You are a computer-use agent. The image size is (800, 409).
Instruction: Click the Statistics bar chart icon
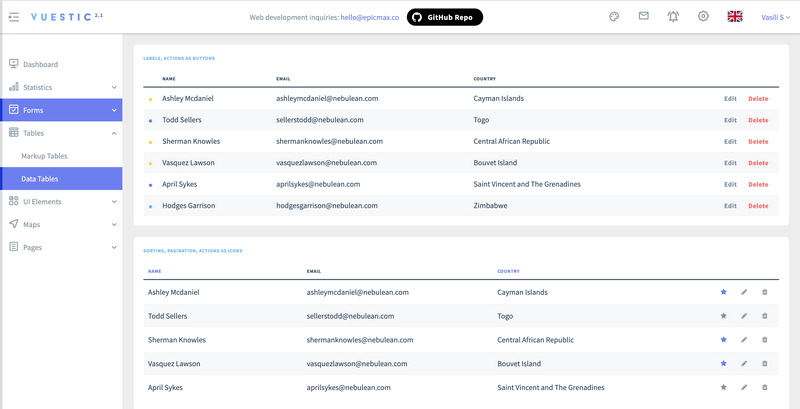[x=14, y=87]
